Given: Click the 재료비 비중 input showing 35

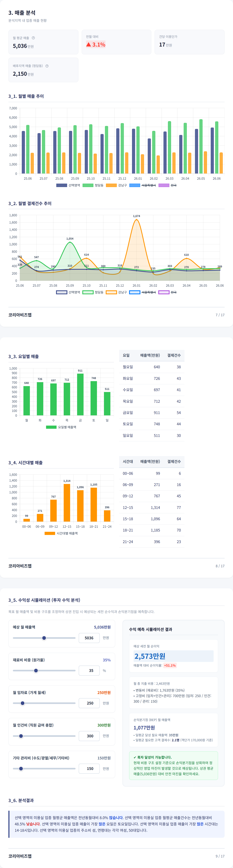Looking at the screenshot, I should click(89, 671).
